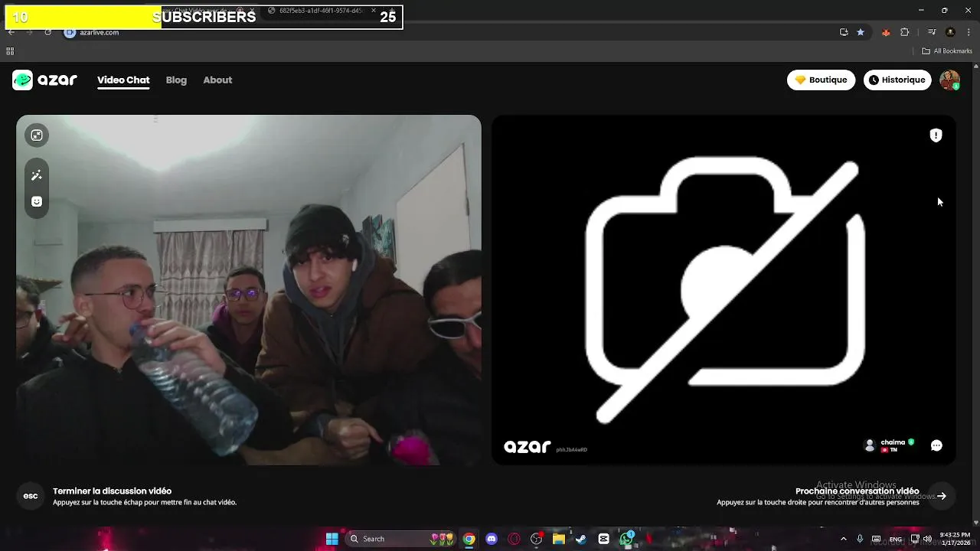This screenshot has height=551, width=980.
Task: Click chaima's user name
Action: coord(893,442)
